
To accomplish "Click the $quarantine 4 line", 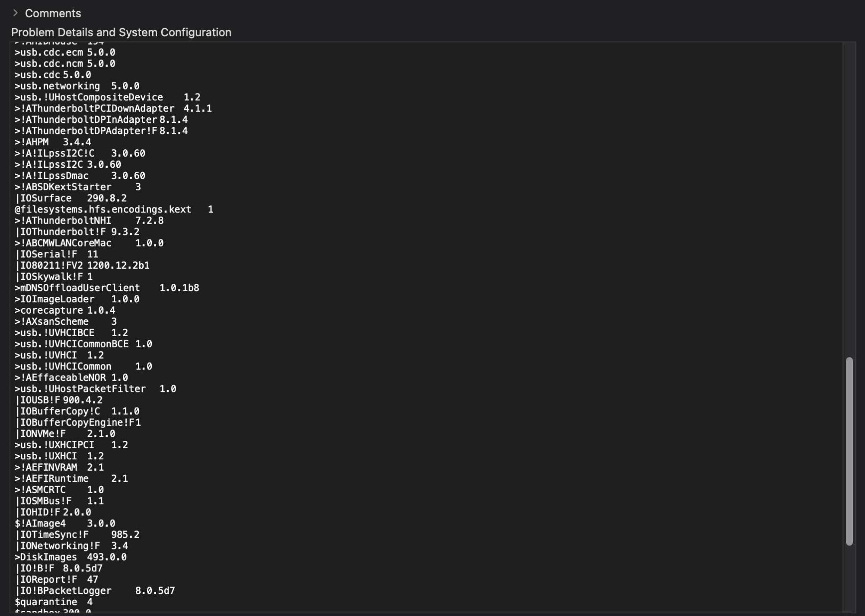I will point(53,602).
